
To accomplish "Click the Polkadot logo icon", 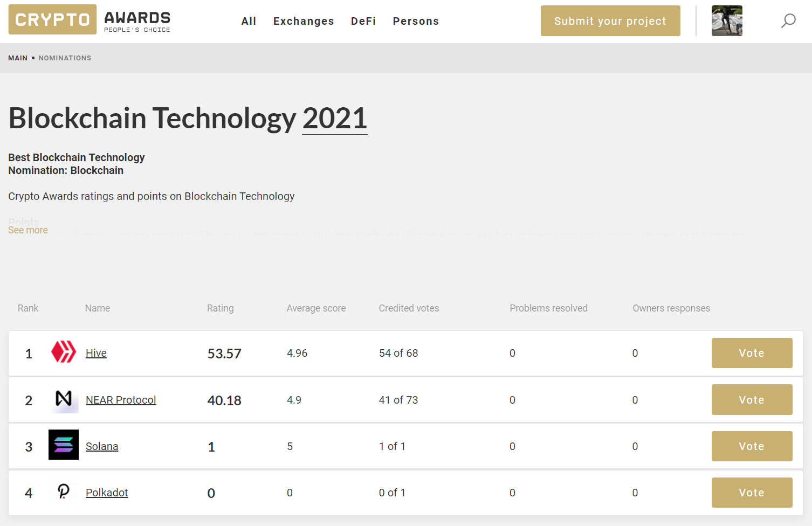I will click(x=64, y=491).
